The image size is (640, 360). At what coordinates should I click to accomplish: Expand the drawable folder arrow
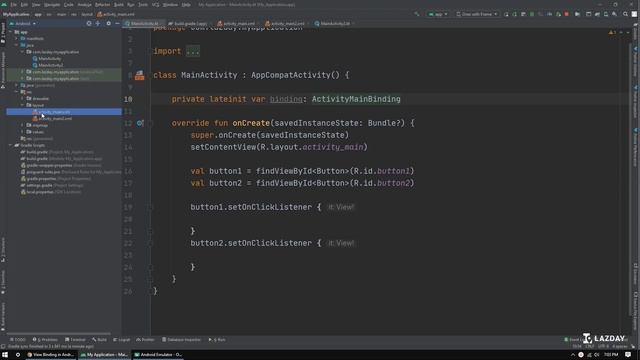coord(22,98)
